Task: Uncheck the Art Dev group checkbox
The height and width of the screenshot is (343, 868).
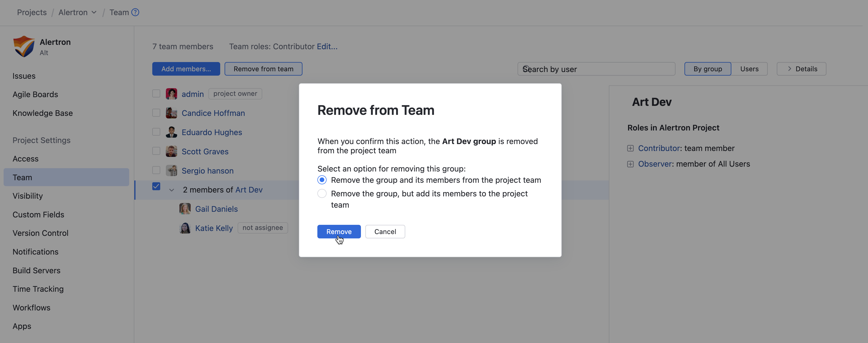Action: [156, 186]
